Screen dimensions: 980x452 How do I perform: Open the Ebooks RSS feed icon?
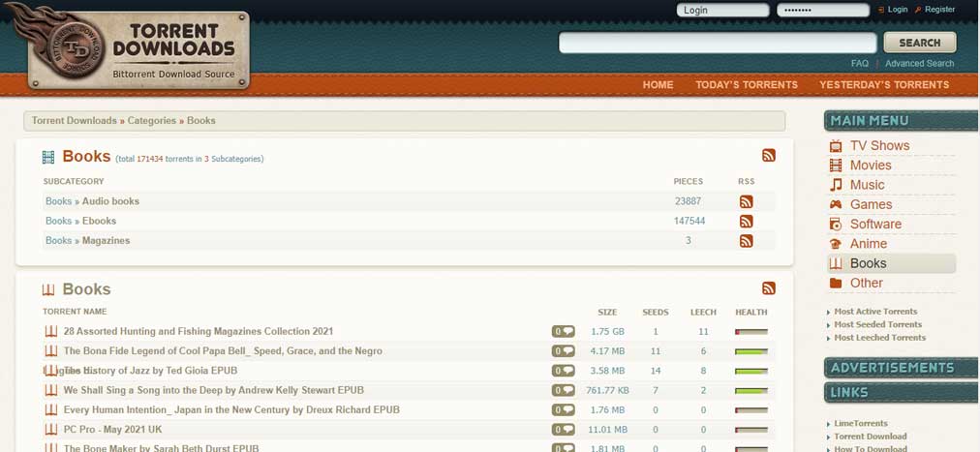pyautogui.click(x=746, y=221)
